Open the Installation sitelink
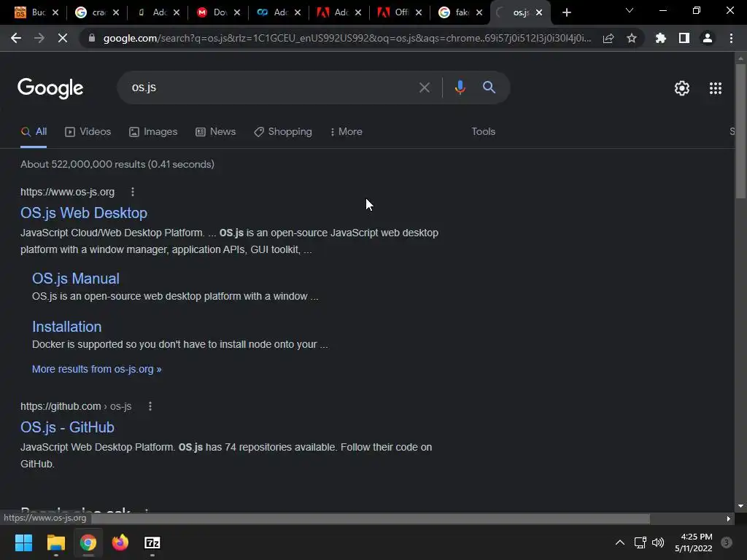Screen dimensions: 747x560 pyautogui.click(x=66, y=327)
